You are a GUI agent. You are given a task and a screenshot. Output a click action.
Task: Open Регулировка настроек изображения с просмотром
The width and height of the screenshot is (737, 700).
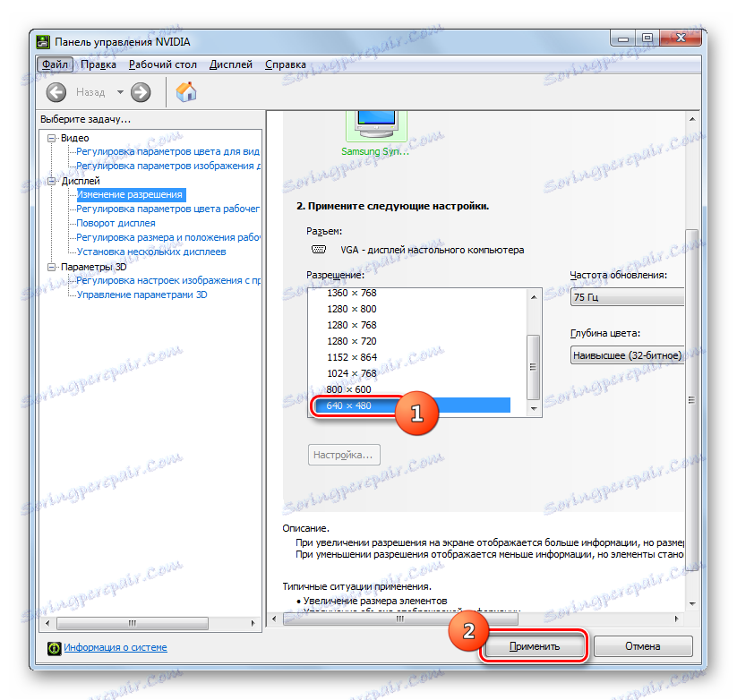[168, 280]
